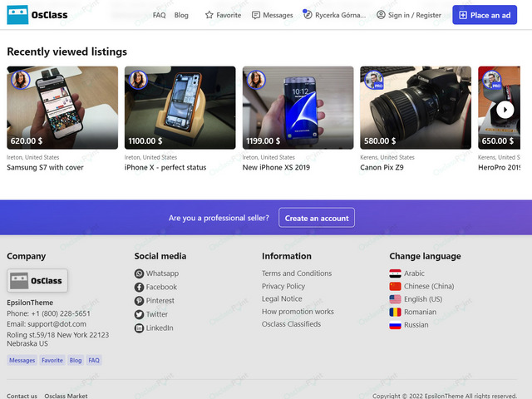This screenshot has height=399, width=532.
Task: Click seller avatar on Samsung S7 listing
Action: [21, 80]
